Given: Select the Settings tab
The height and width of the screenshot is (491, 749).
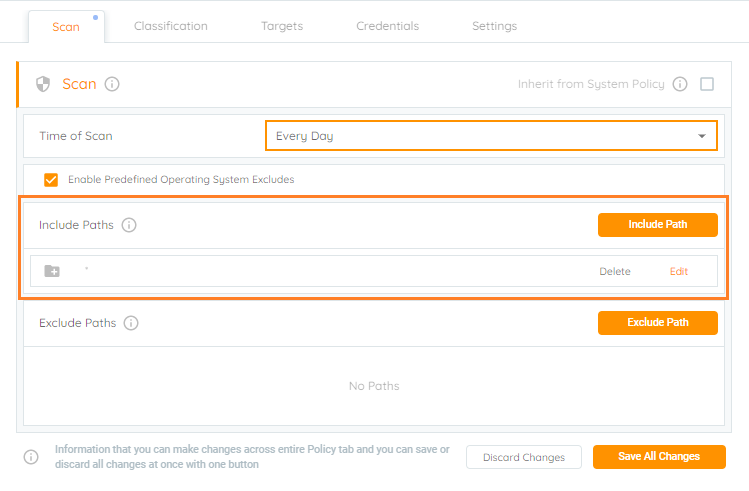Looking at the screenshot, I should [494, 26].
